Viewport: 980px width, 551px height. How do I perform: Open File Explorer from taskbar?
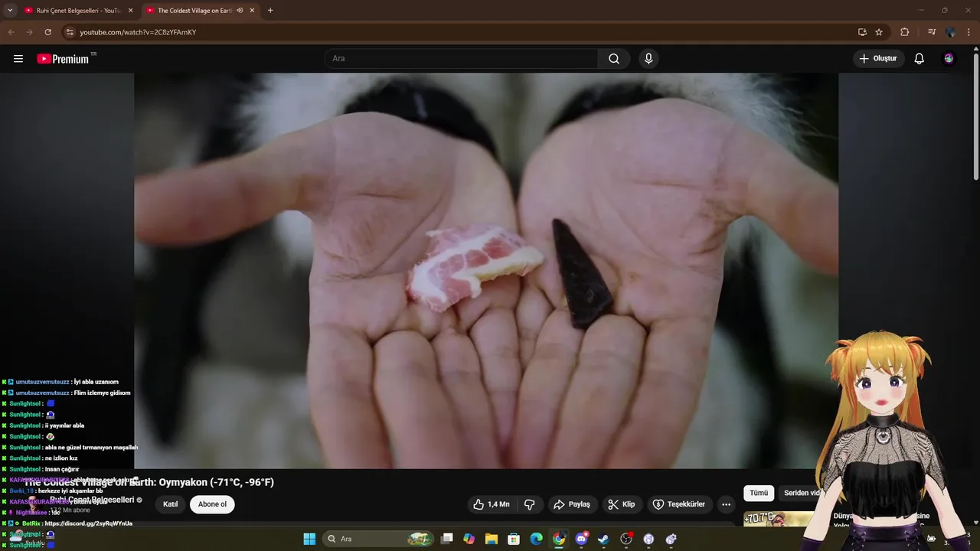[x=492, y=539]
